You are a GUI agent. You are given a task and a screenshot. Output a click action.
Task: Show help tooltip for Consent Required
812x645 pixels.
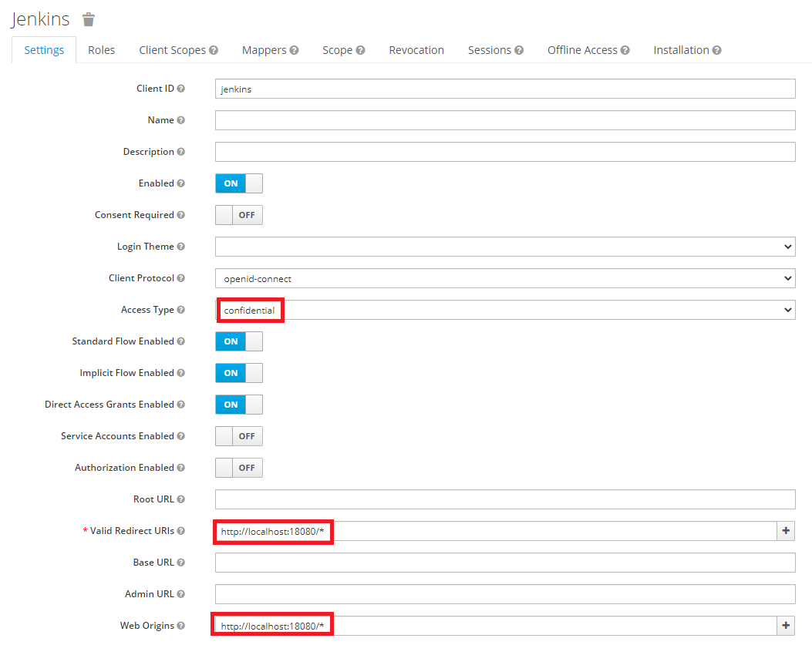(x=180, y=215)
